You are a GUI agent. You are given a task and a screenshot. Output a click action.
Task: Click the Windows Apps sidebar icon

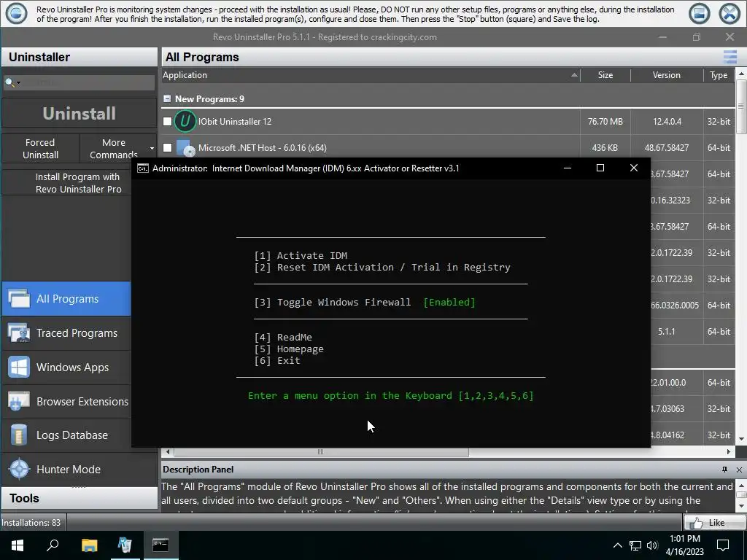(x=19, y=367)
